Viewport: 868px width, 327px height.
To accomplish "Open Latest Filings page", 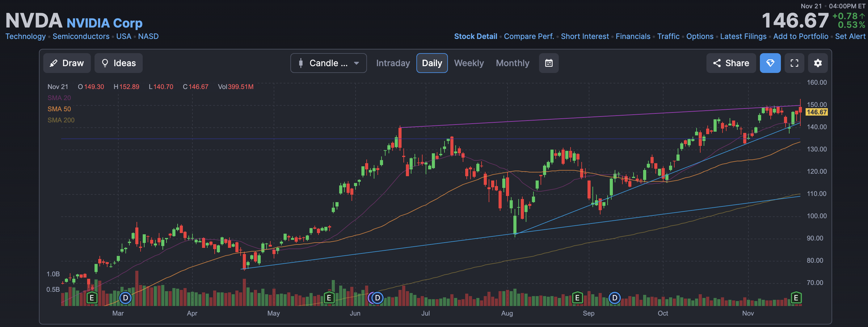I will 743,36.
